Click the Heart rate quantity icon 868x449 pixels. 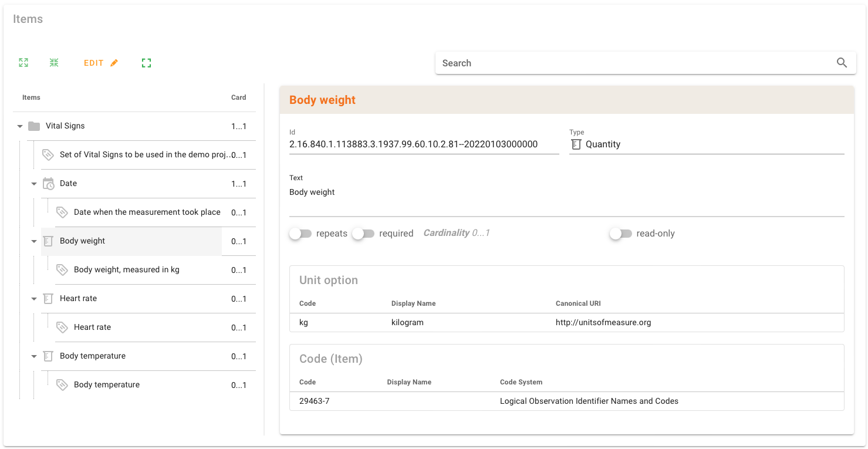[x=48, y=299]
